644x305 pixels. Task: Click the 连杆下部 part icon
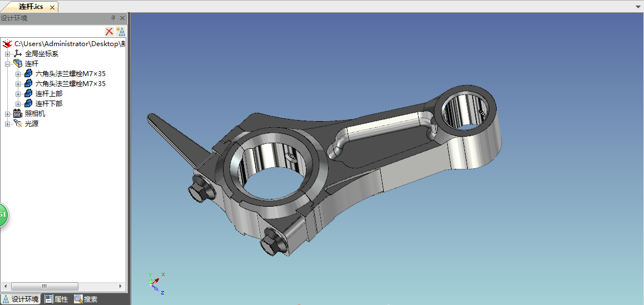[28, 103]
